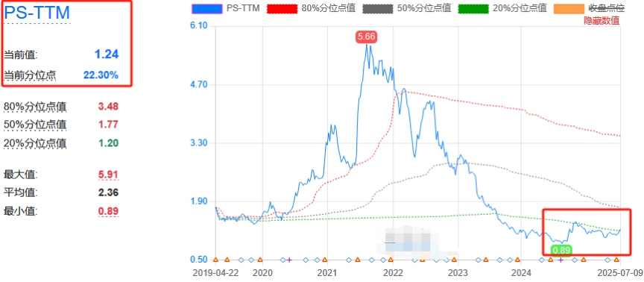Click the red 1.77 value
Viewport: 644px width, 282px height.
[108, 125]
